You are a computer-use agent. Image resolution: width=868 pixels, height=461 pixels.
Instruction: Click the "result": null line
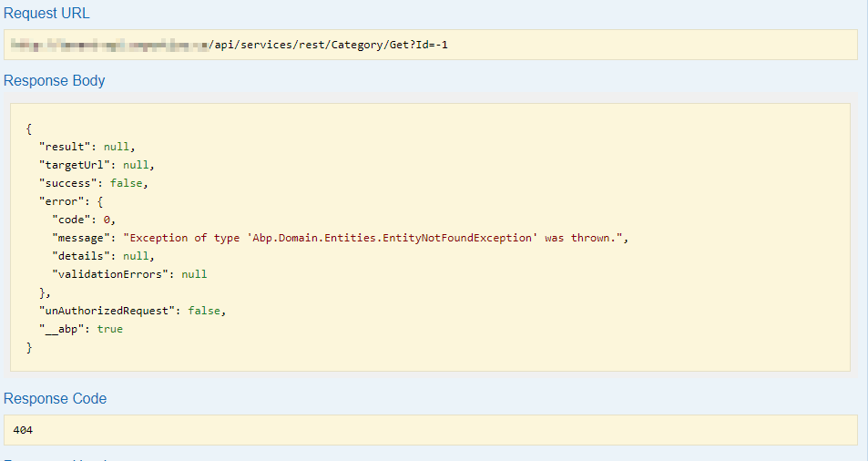87,147
